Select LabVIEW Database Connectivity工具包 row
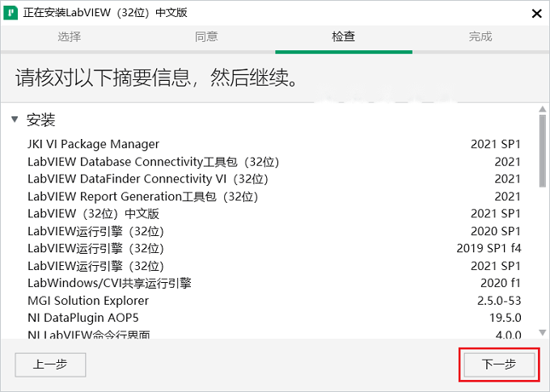 click(274, 162)
